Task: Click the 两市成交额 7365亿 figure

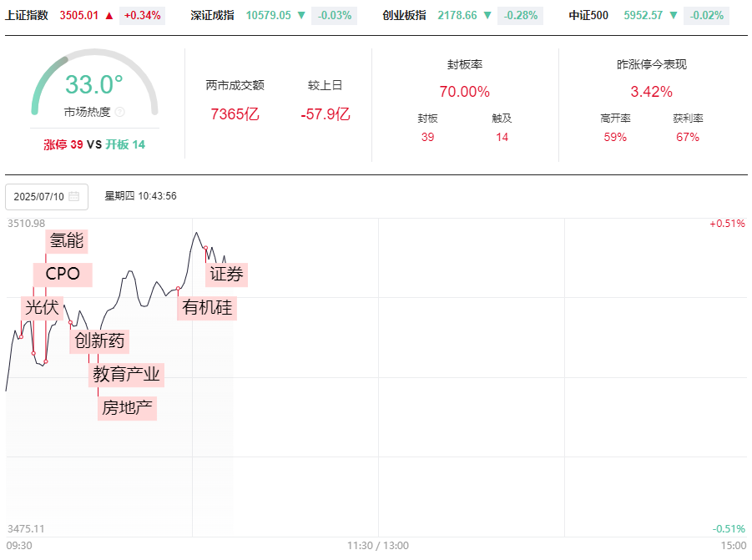Action: coord(235,114)
